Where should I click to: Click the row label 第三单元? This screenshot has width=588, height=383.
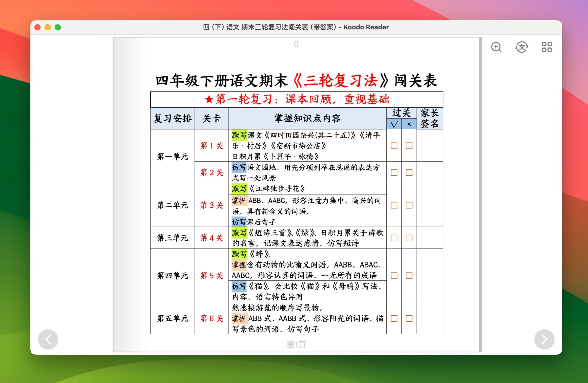click(x=173, y=238)
